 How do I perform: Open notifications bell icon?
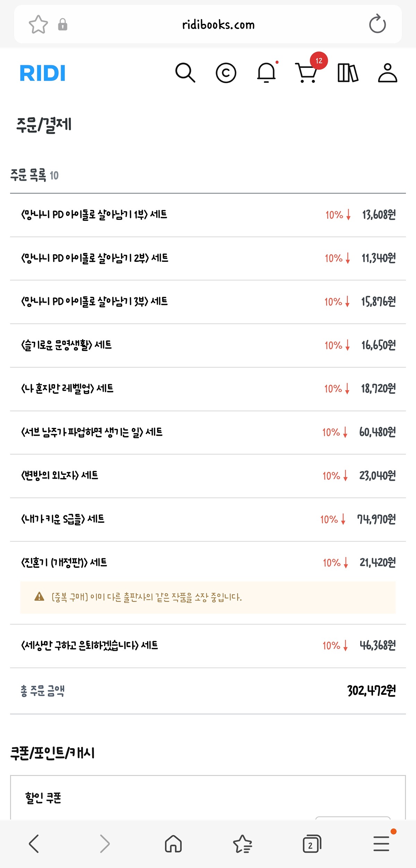pyautogui.click(x=266, y=73)
